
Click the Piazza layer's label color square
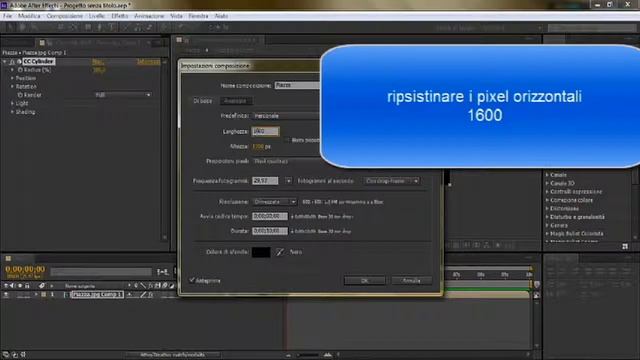[44, 294]
